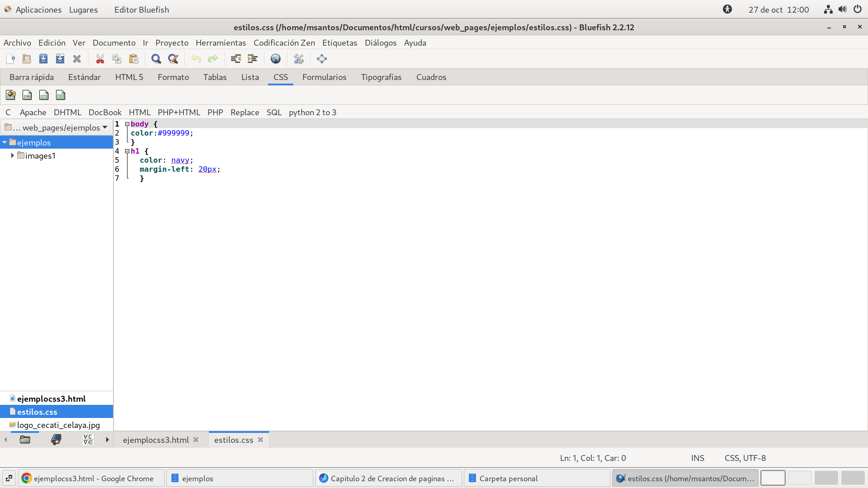Open the advanced find and replace icon
The height and width of the screenshot is (488, 868).
coord(173,59)
